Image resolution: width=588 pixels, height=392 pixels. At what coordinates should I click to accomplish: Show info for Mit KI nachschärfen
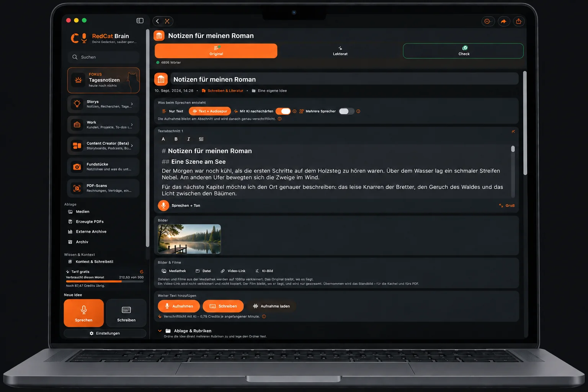pyautogui.click(x=294, y=111)
